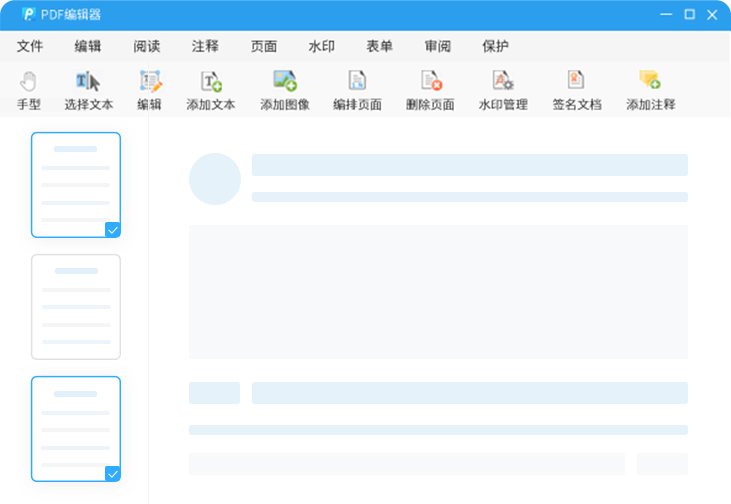Open the 水印 menu
Image resolution: width=731 pixels, height=504 pixels.
tap(322, 46)
